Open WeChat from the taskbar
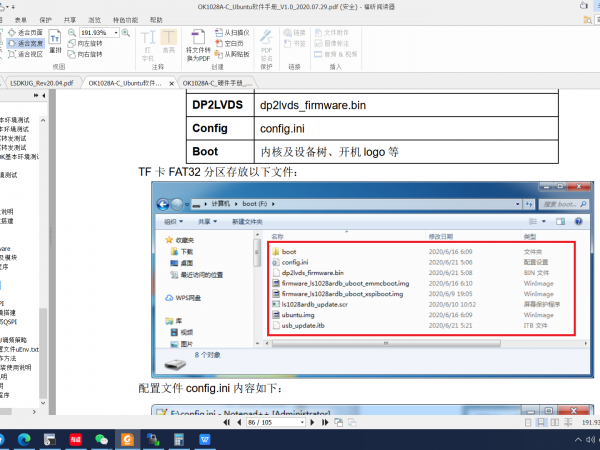 pyautogui.click(x=101, y=438)
